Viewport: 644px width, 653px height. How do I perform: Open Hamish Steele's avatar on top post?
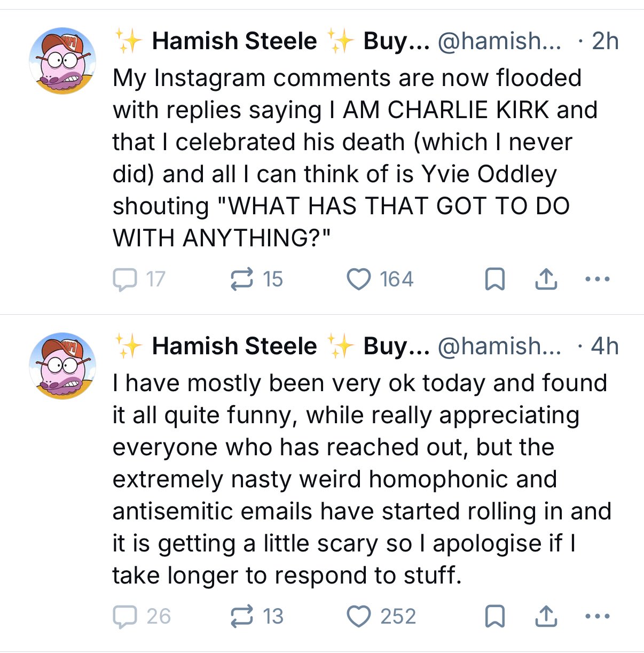(x=62, y=61)
